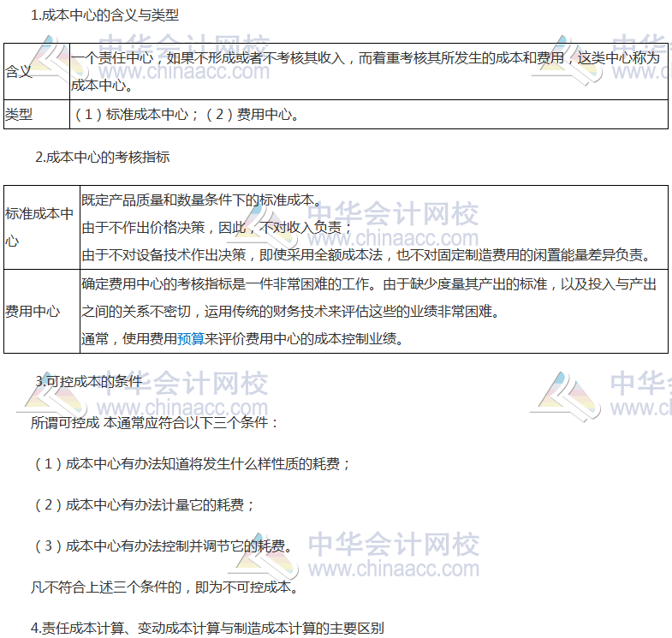Select definition text starting 一个责任中心，如果不形成

pyautogui.click(x=366, y=71)
